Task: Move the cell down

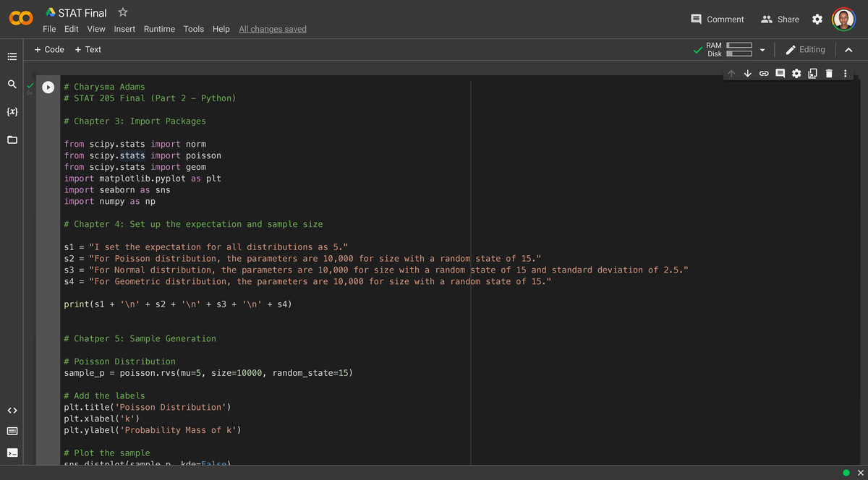Action: (x=747, y=73)
